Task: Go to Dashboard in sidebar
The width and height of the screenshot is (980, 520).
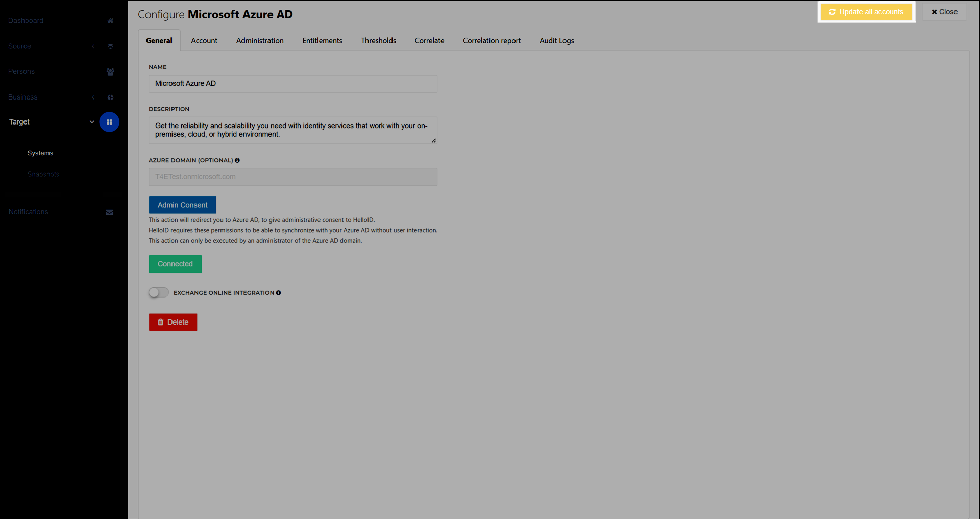Action: point(26,21)
